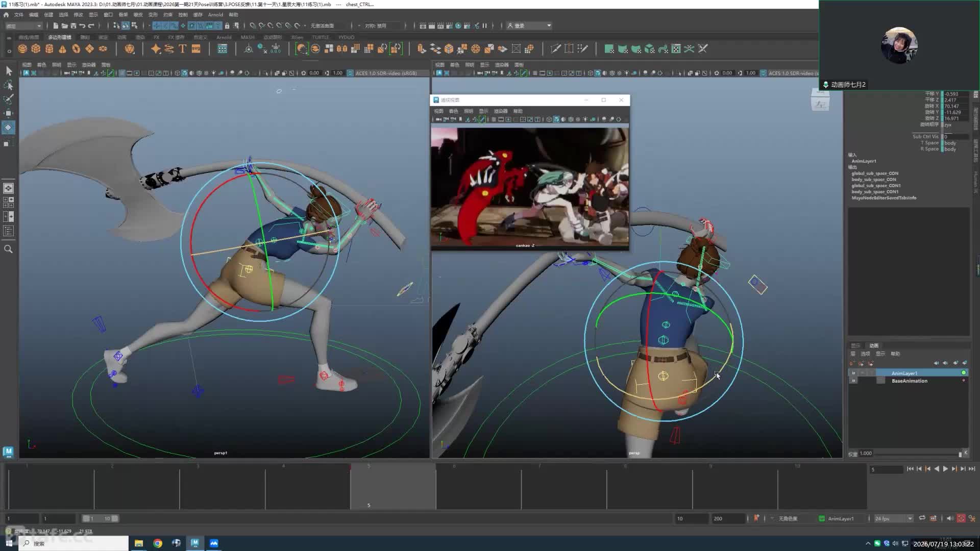Viewport: 980px width, 551px height.
Task: Open the live surface dropdown in the status line
Action: click(330, 26)
